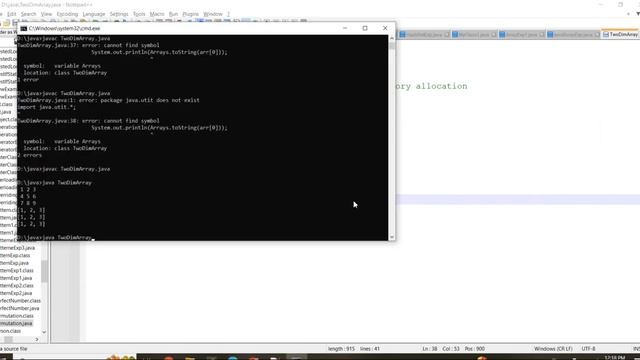This screenshot has height=360, width=640.
Task: Select PatternExp.class in the file list
Action: coord(15,256)
